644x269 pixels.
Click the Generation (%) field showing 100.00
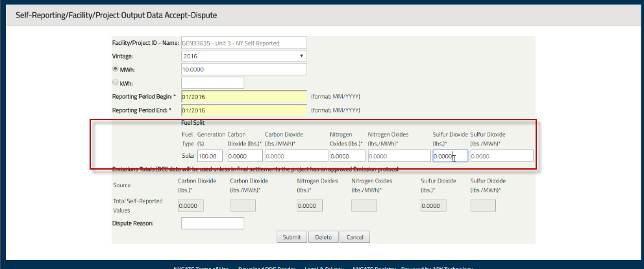(210, 156)
